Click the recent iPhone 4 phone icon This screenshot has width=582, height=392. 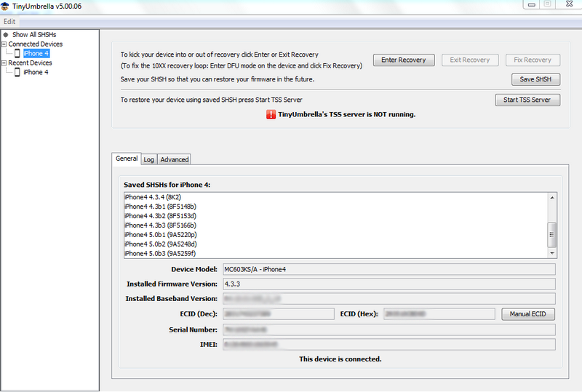[x=17, y=73]
